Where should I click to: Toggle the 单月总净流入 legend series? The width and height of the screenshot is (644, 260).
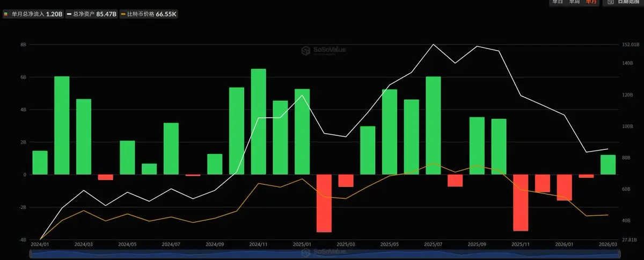pyautogui.click(x=33, y=15)
